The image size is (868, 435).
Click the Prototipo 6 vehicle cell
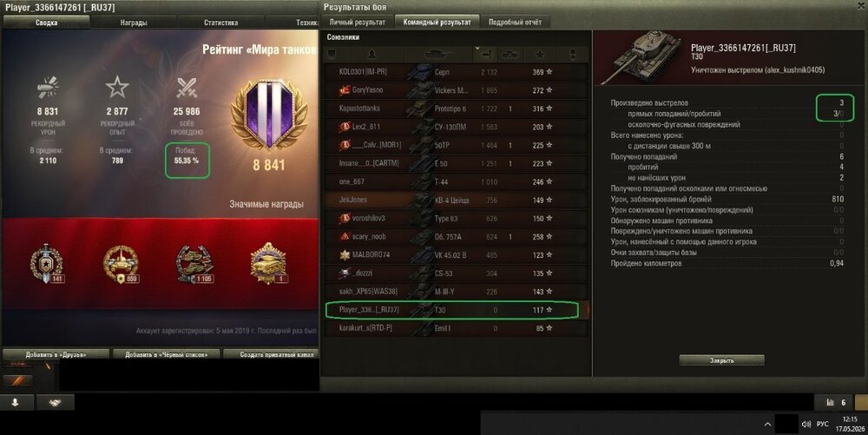[x=450, y=109]
